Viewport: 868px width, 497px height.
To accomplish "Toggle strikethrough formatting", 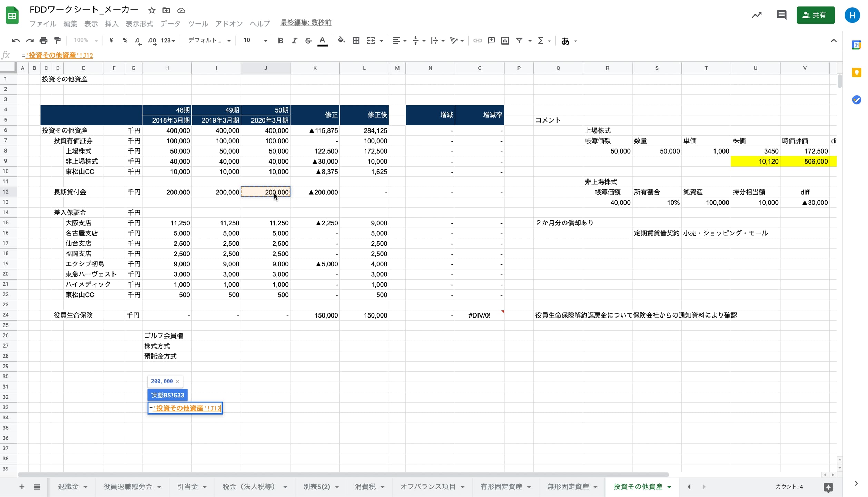I will (x=308, y=41).
